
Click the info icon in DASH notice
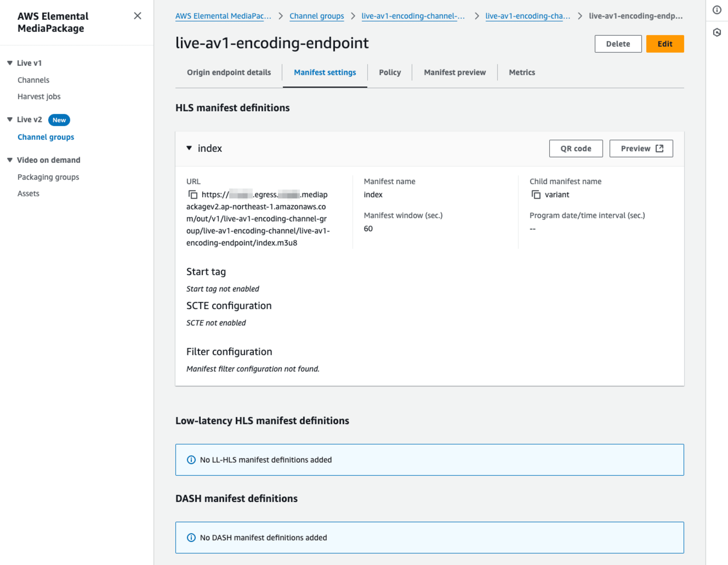191,538
